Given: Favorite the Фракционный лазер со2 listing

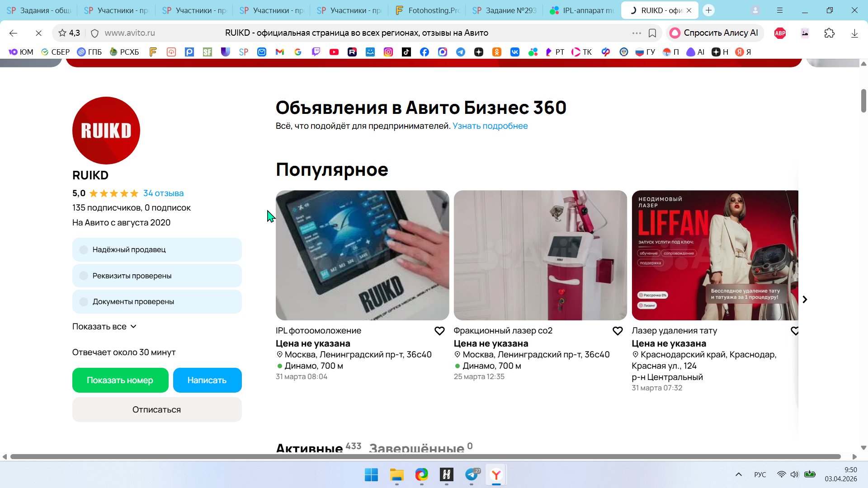Looking at the screenshot, I should coord(618,331).
